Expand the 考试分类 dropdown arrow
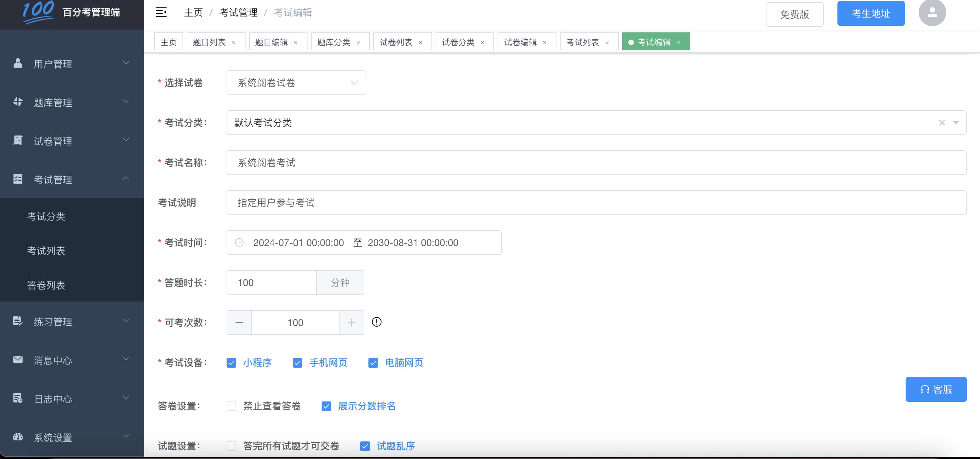This screenshot has height=459, width=980. pyautogui.click(x=956, y=123)
